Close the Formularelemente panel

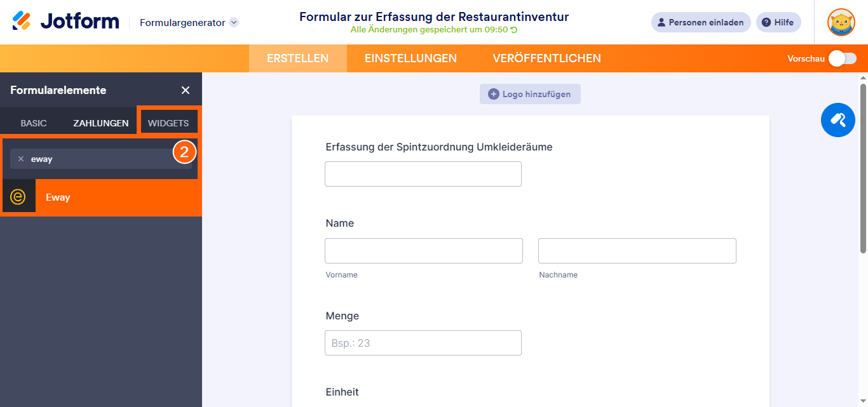coord(185,90)
